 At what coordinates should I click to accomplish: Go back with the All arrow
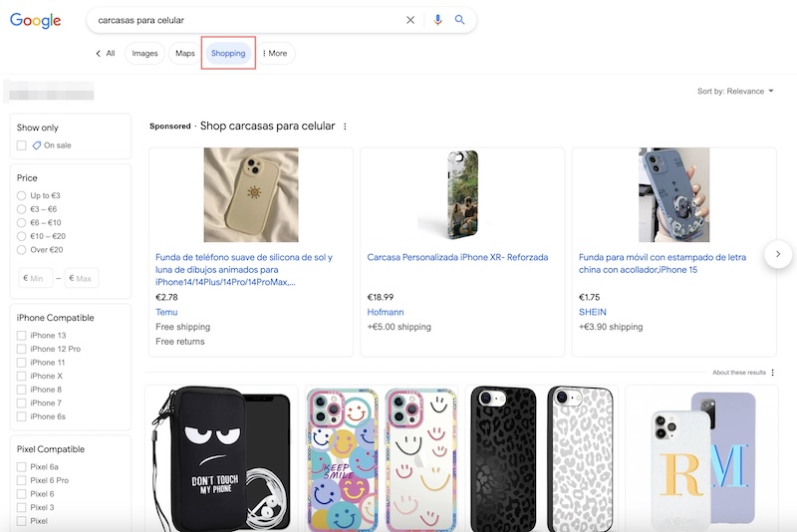coord(105,54)
